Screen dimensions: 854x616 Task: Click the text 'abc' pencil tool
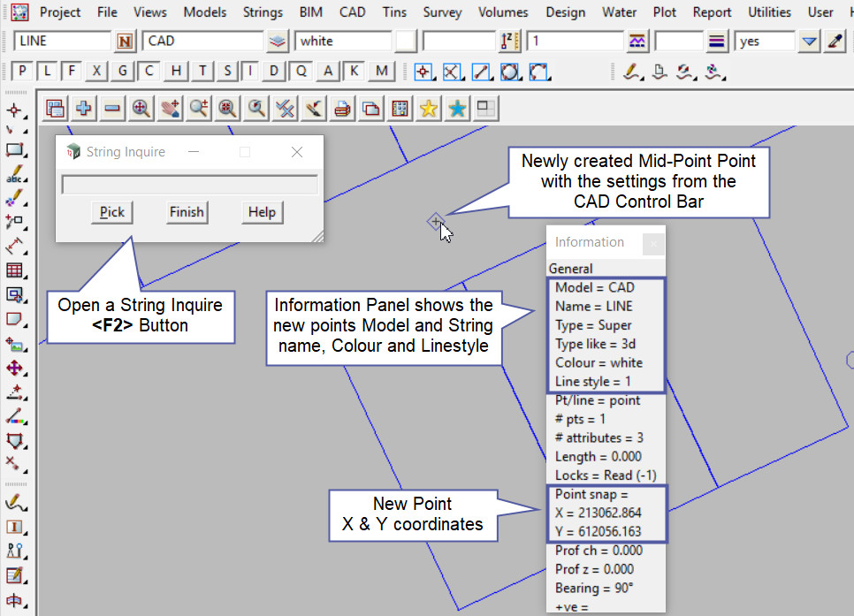point(14,174)
